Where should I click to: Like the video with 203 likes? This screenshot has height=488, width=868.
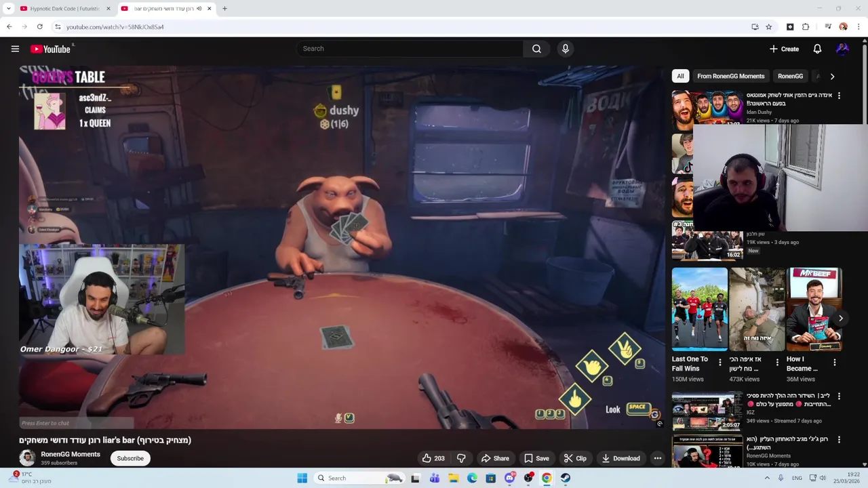(433, 458)
